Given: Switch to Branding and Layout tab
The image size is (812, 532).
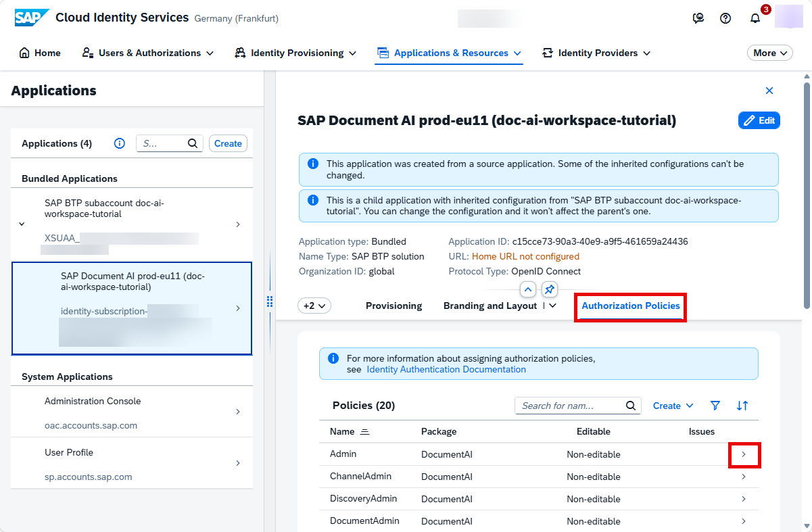Looking at the screenshot, I should click(490, 306).
